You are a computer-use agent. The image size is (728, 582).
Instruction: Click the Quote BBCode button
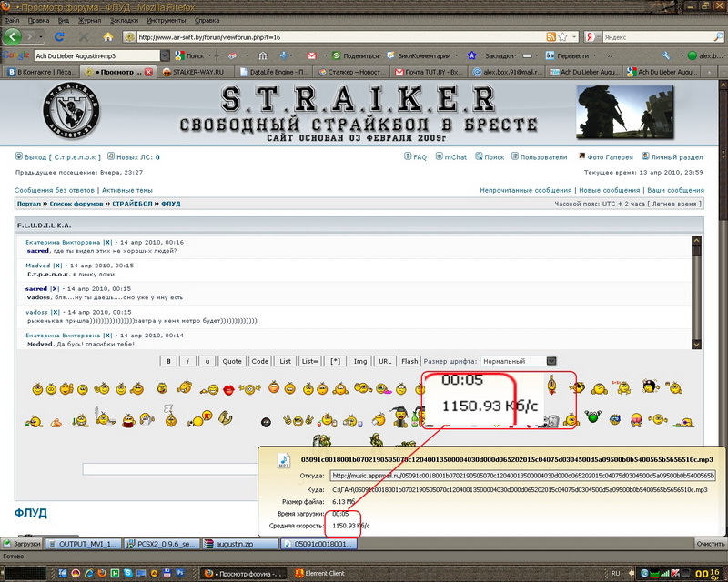pyautogui.click(x=232, y=361)
